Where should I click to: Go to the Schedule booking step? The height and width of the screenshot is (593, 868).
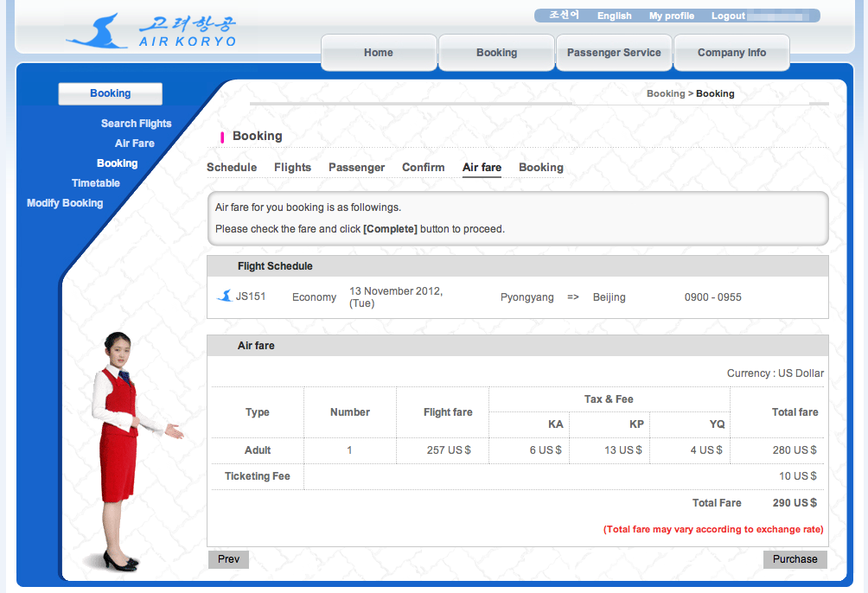(232, 168)
